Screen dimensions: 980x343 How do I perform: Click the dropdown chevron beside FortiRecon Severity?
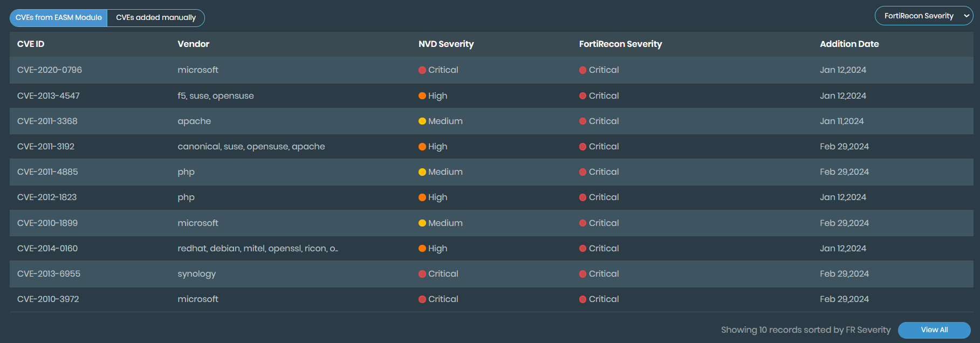click(x=967, y=16)
